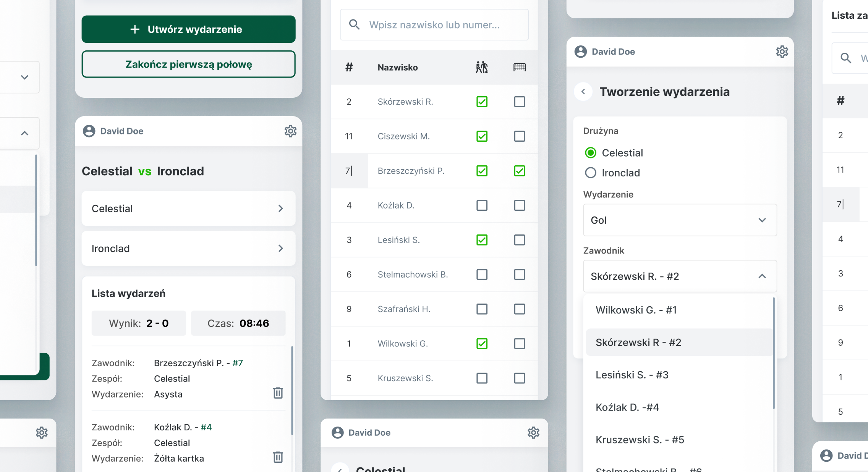Open the Gol event type dropdown
868x472 pixels.
[x=680, y=220]
